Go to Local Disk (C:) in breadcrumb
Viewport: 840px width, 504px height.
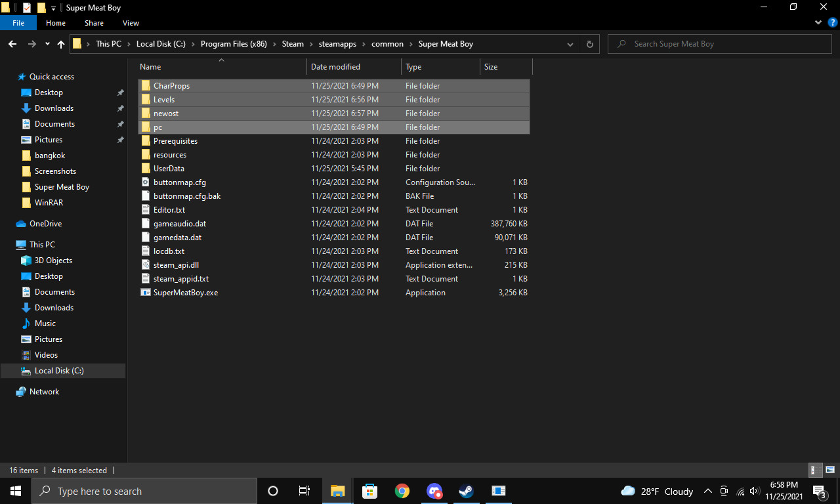click(161, 44)
